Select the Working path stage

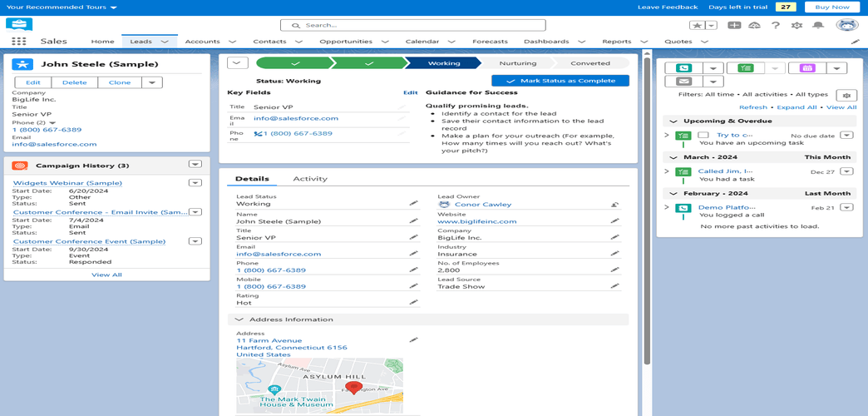[443, 63]
